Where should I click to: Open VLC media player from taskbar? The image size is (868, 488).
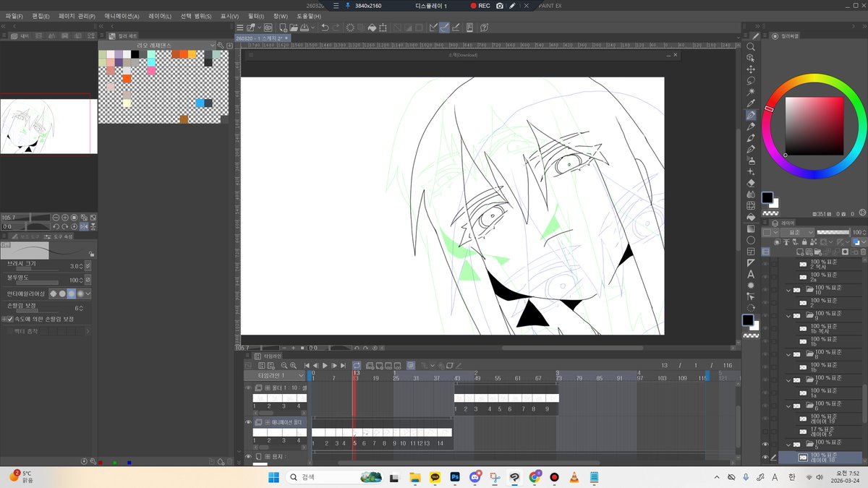574,477
